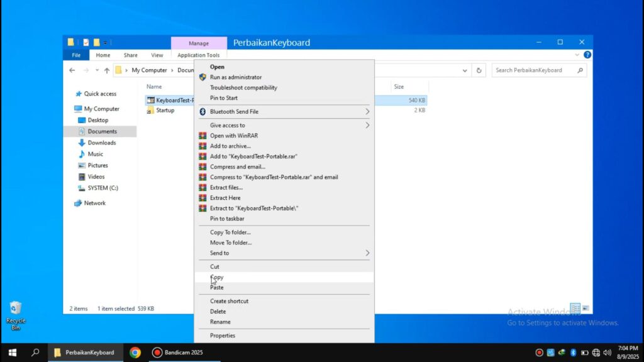
Task: Select Run as administrator
Action: point(235,77)
